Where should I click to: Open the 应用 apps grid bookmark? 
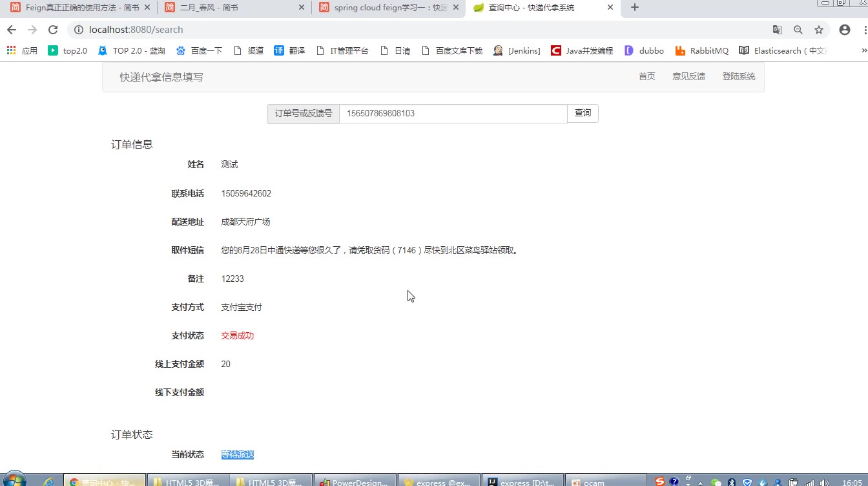pyautogui.click(x=22, y=50)
